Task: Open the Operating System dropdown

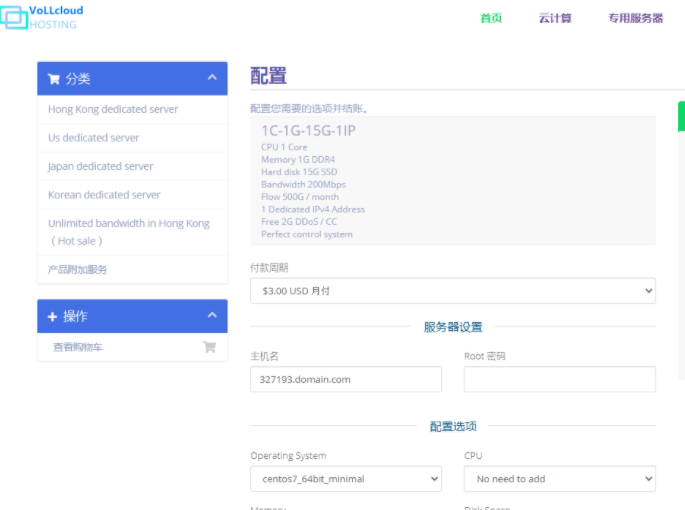Action: (x=346, y=479)
